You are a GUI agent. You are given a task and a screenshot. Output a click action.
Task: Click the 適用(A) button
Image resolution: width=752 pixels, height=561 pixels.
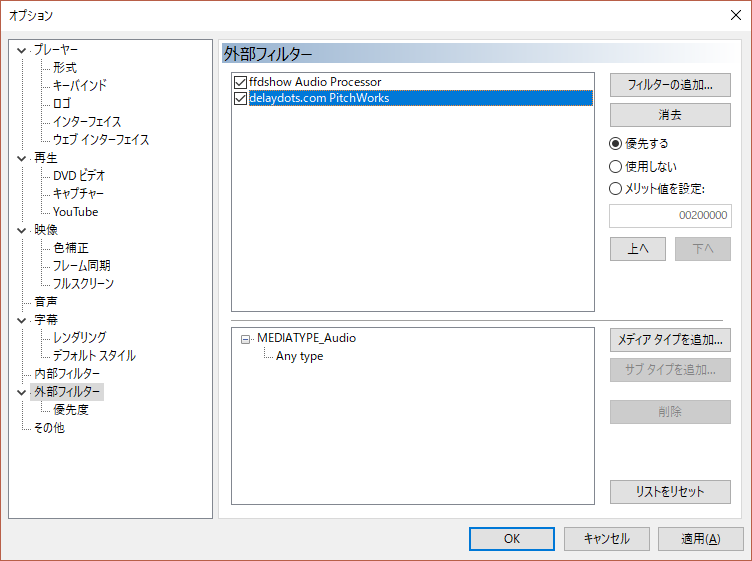pyautogui.click(x=701, y=539)
